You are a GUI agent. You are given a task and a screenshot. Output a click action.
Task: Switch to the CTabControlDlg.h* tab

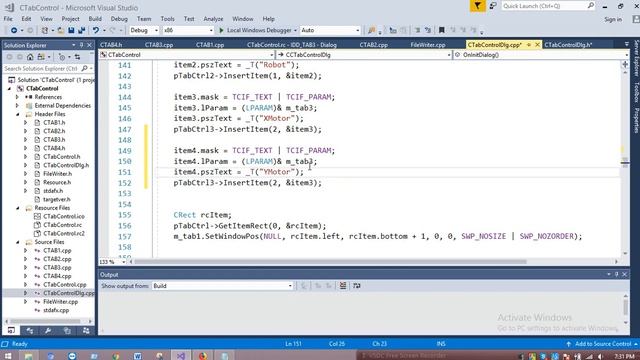coord(568,45)
